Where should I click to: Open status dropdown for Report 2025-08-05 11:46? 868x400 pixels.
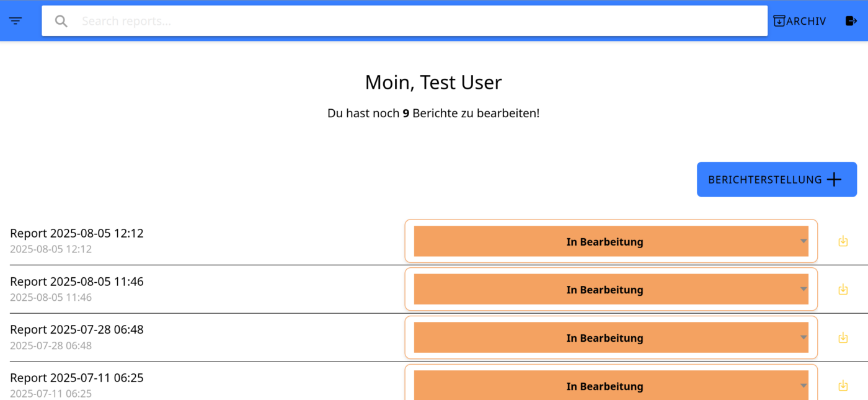611,290
